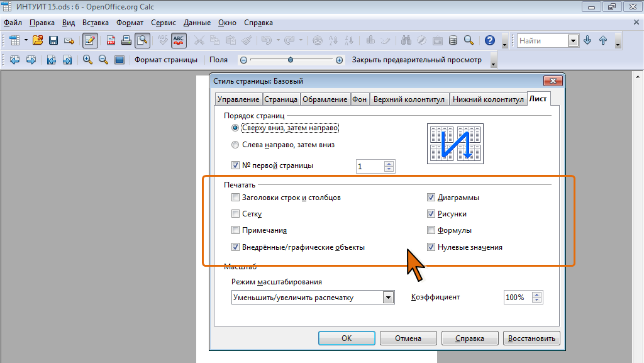Find next with the down arrow
Viewport: 644px width, 363px height.
pyautogui.click(x=587, y=40)
